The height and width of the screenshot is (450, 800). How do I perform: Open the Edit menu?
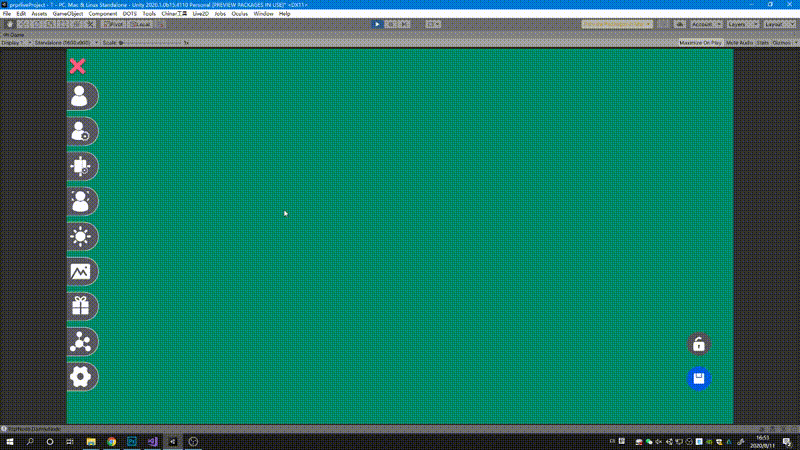tap(21, 14)
